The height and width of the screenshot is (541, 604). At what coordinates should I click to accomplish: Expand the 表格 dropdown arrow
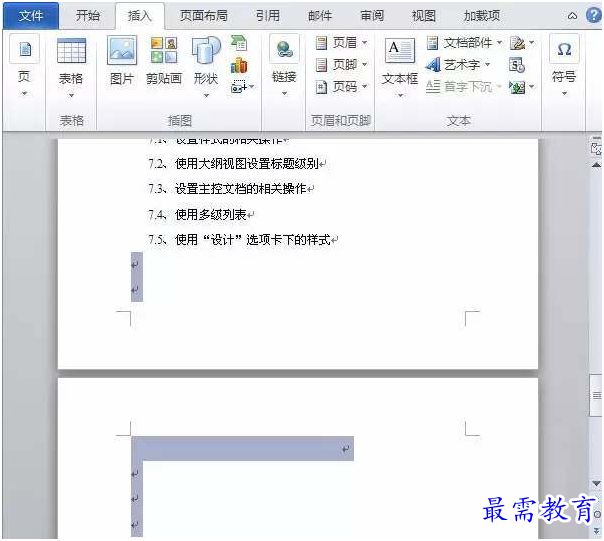coord(71,95)
